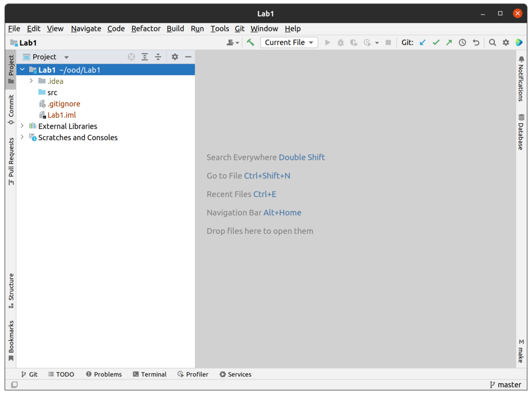Toggle the Database tool window
Viewport: 532px width, 395px height.
pos(521,132)
